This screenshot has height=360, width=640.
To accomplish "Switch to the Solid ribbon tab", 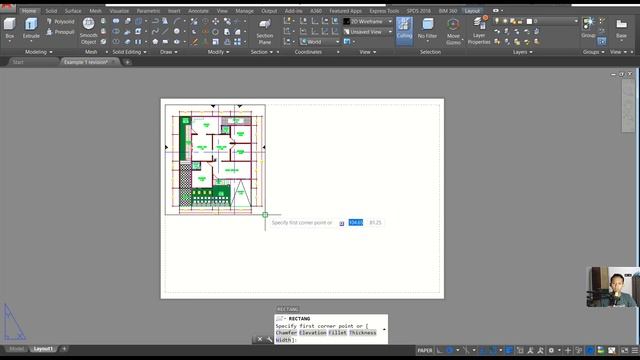I will [x=51, y=11].
